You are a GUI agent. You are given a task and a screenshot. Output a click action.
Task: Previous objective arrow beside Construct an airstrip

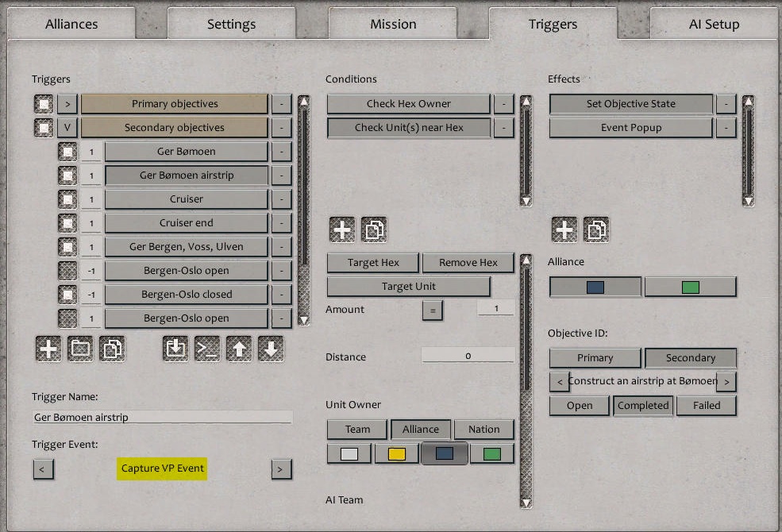[560, 382]
